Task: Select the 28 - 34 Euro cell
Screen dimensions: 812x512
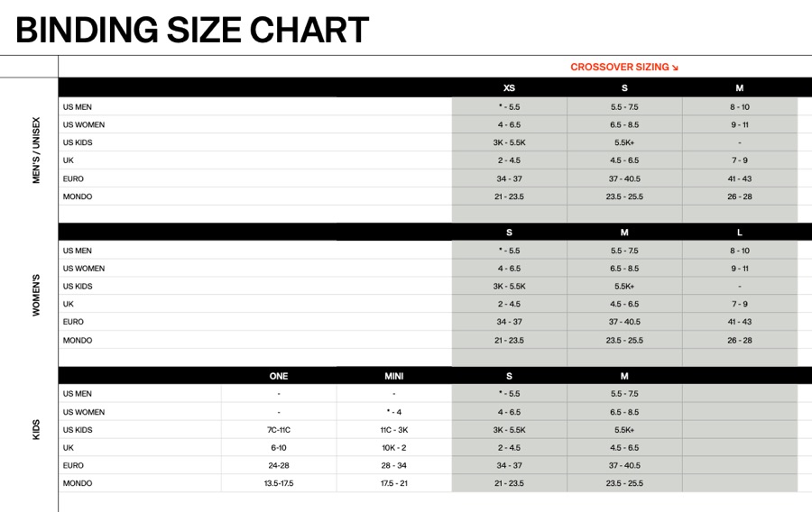Action: point(393,466)
